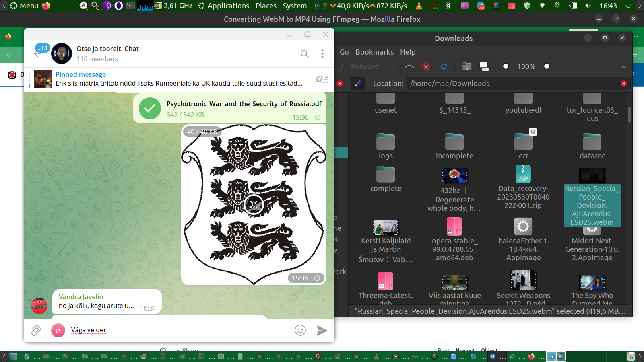The width and height of the screenshot is (644, 362).
Task: Open the Bookmarks menu
Action: click(x=374, y=52)
